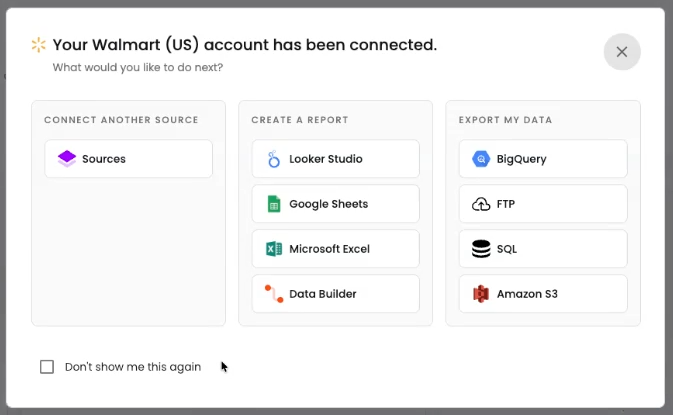Viewport: 673px width, 415px height.
Task: Choose Google Sheets as report destination
Action: (335, 204)
